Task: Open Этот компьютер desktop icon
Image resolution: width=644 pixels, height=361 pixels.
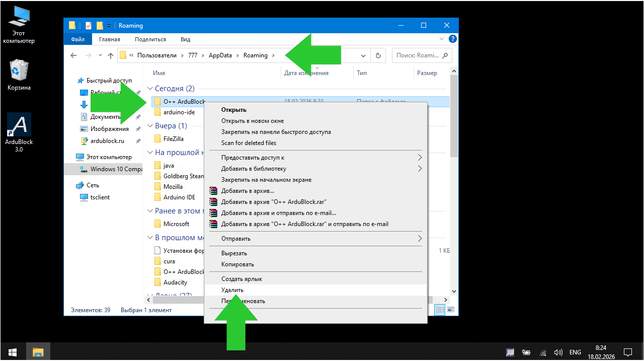Action: tap(19, 25)
